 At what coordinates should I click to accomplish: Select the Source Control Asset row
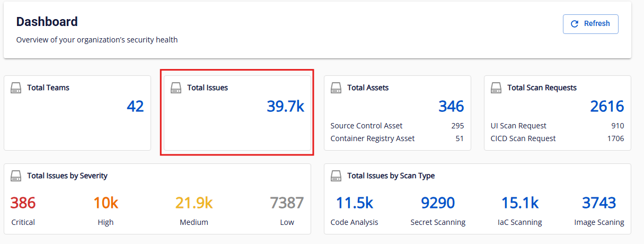coord(397,126)
